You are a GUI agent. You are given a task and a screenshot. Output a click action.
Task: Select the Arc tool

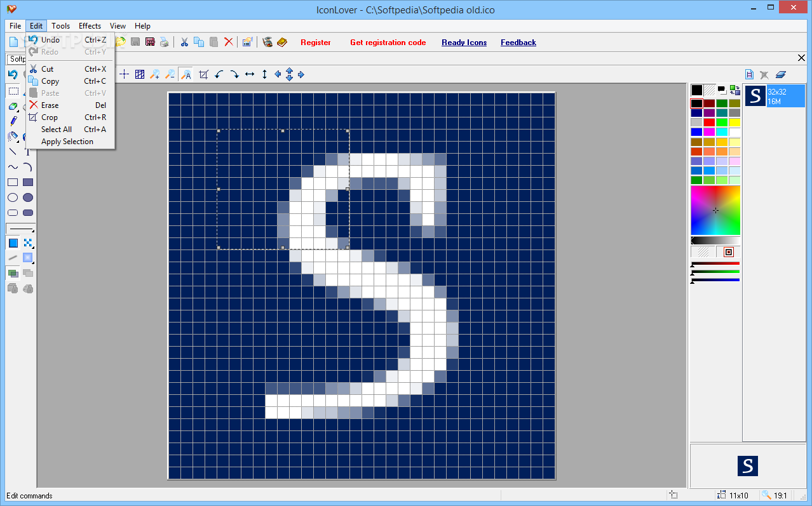pyautogui.click(x=28, y=167)
